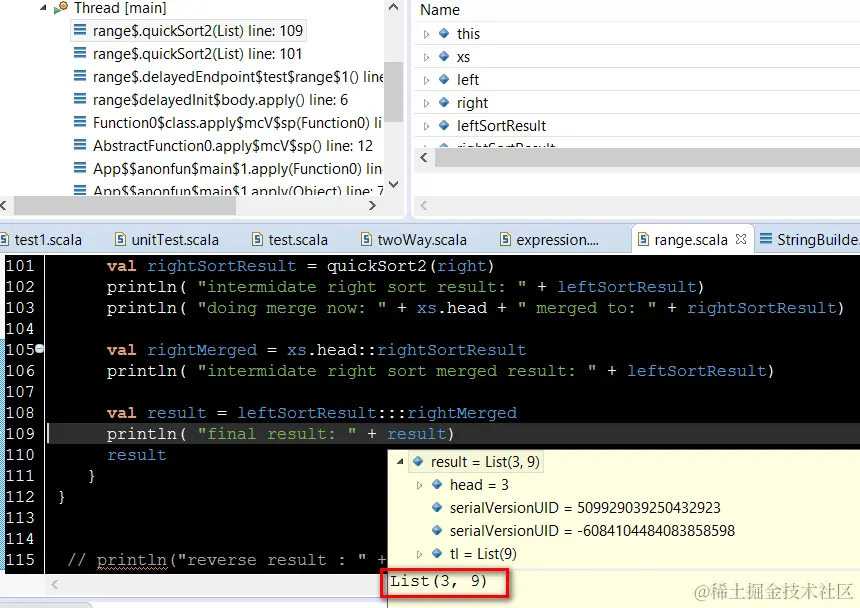Click 'quickSort2' call on line 101

pyautogui.click(x=376, y=266)
